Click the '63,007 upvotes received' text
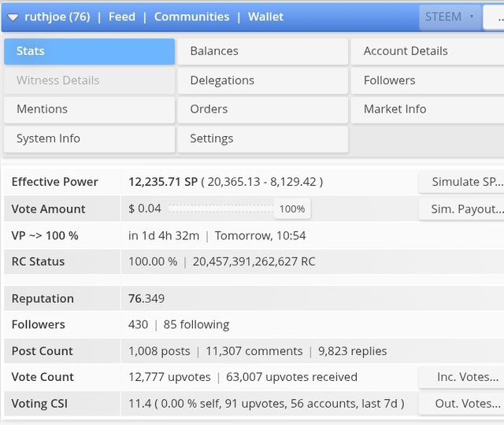 coord(291,377)
